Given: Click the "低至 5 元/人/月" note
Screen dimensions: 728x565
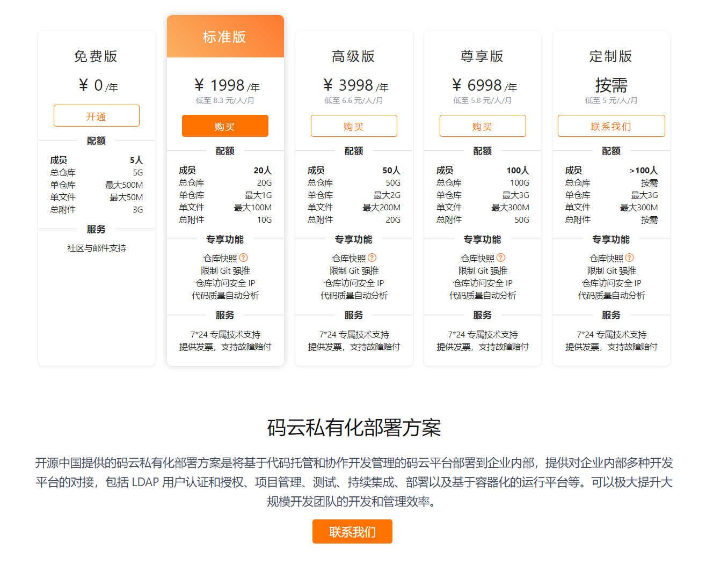Looking at the screenshot, I should pyautogui.click(x=611, y=100).
